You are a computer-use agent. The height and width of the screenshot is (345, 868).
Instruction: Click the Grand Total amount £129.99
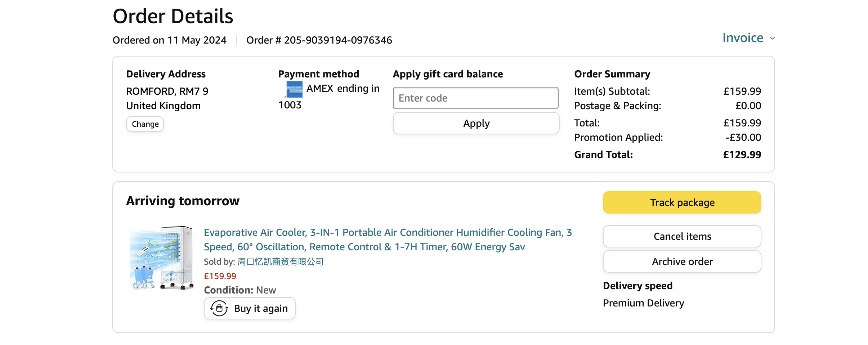click(x=742, y=154)
